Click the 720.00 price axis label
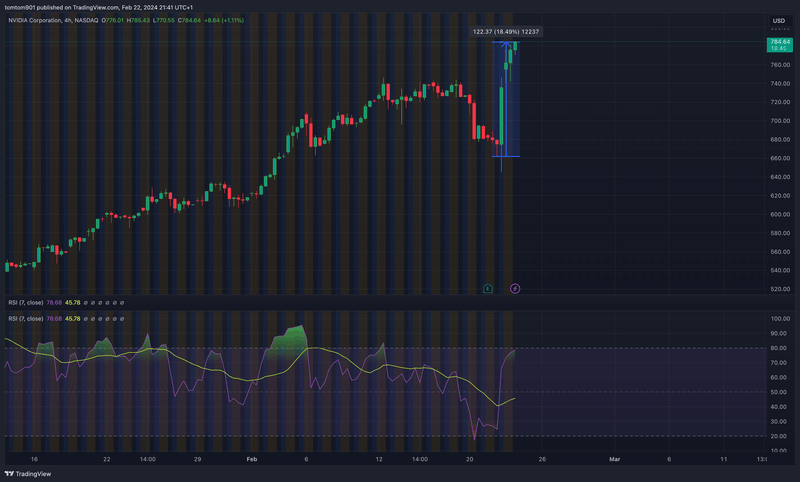Image resolution: width=800 pixels, height=482 pixels. point(781,103)
